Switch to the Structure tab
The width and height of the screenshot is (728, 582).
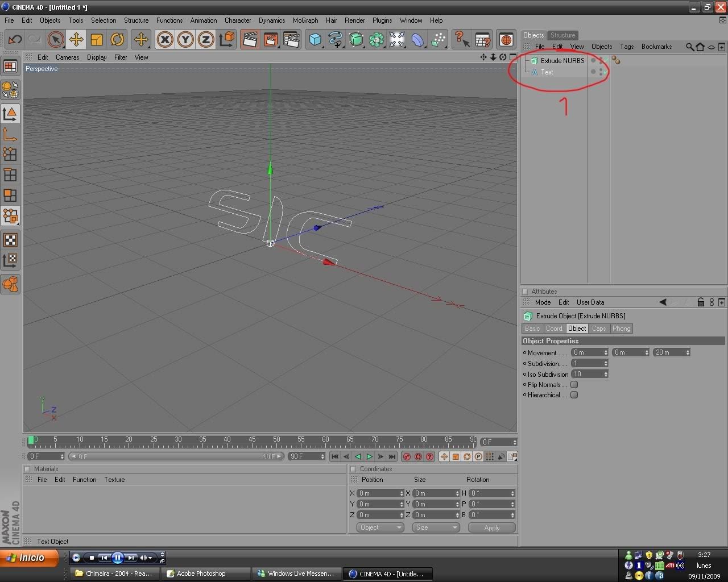click(x=562, y=35)
